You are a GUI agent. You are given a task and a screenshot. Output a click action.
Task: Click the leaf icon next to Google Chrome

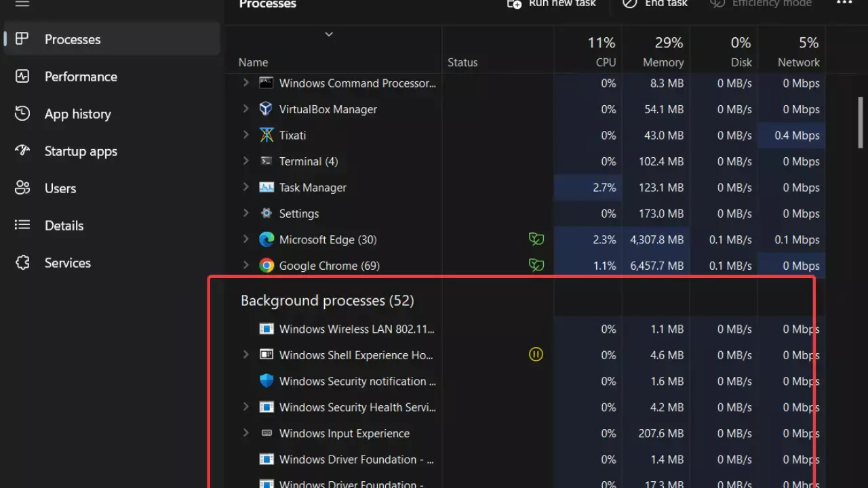(x=536, y=265)
